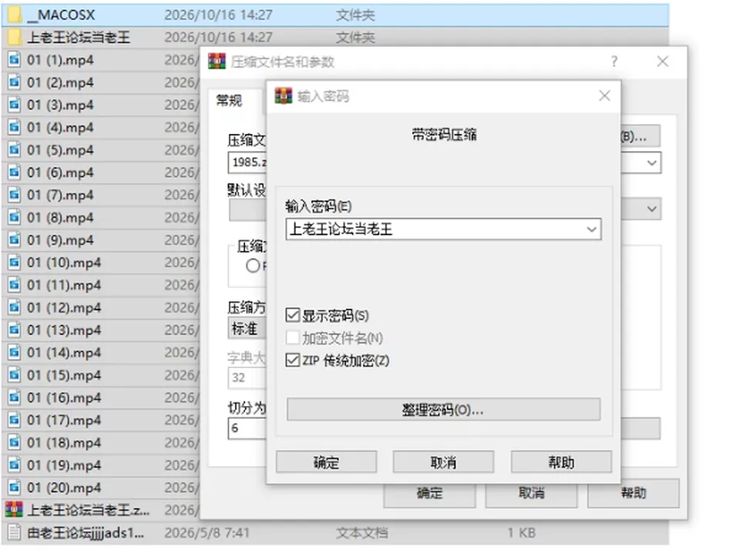Click the 01 (1).mp4 video file icon
Image resolution: width=740 pixels, height=560 pixels.
click(15, 60)
